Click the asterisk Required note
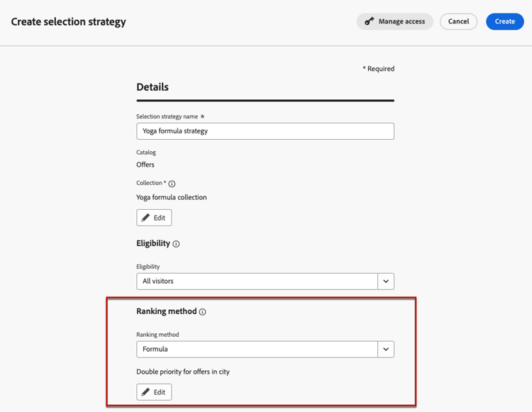Viewport: 532px width, 412px height. pos(378,69)
